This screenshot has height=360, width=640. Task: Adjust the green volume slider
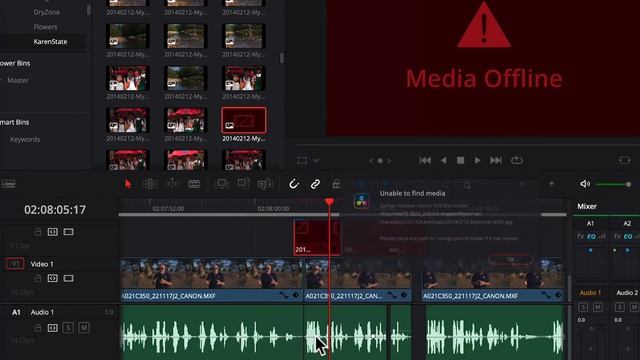(613, 184)
